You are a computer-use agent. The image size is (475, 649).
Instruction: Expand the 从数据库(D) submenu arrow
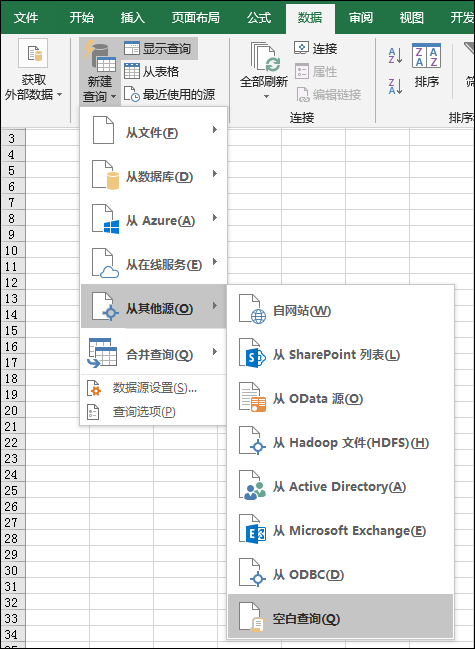[x=215, y=174]
